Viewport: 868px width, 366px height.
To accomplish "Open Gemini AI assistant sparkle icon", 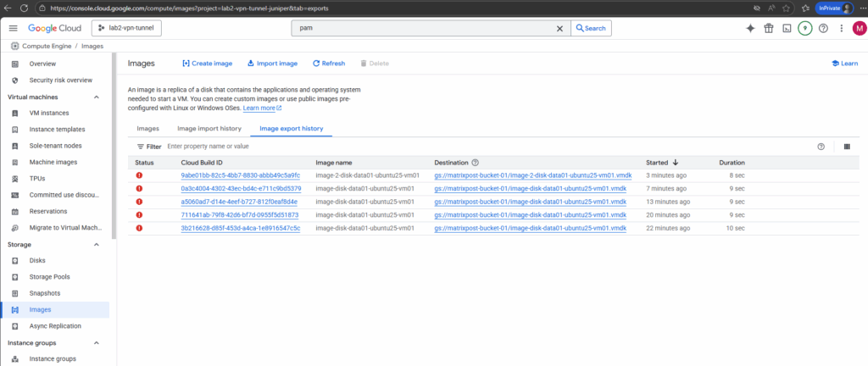I will pyautogui.click(x=750, y=28).
